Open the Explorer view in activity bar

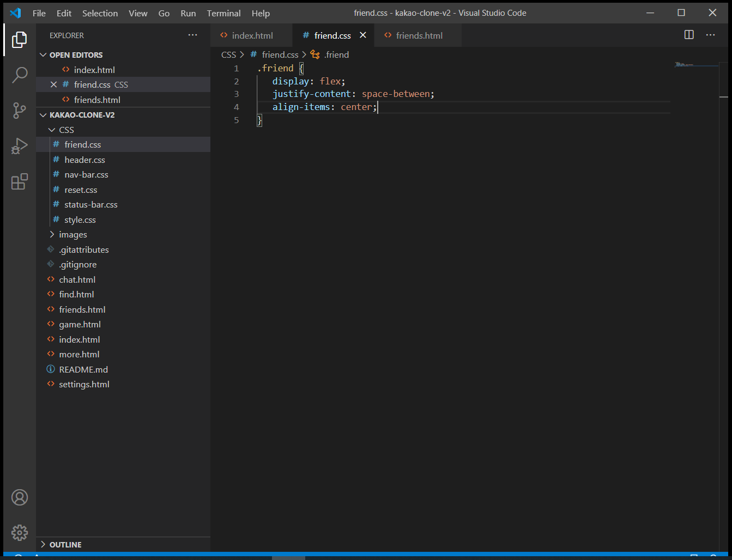20,39
